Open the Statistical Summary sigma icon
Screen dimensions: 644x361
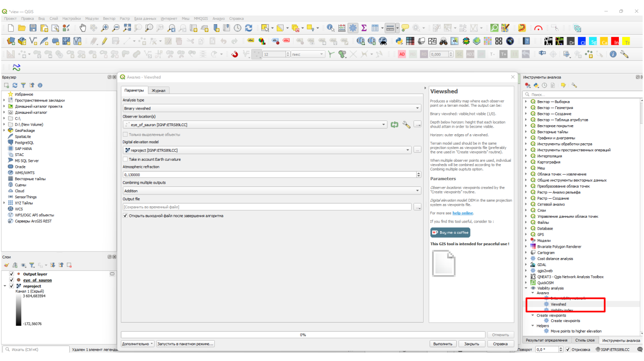coord(364,28)
